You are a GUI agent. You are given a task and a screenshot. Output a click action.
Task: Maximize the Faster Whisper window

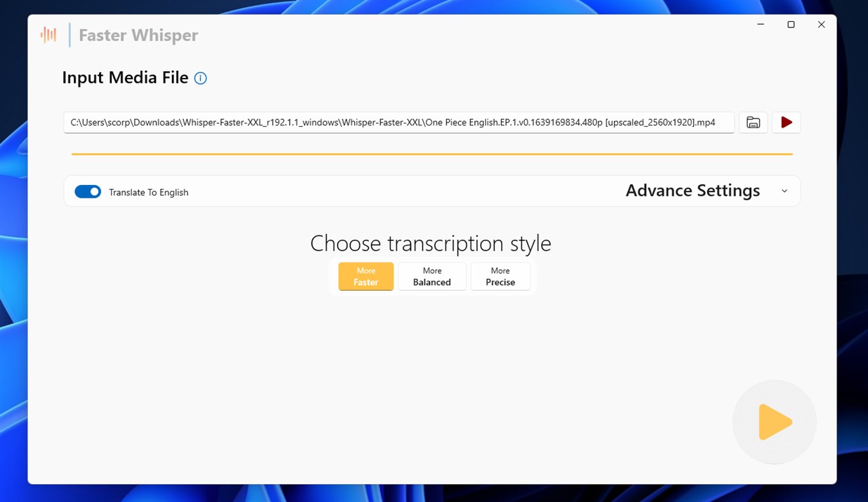(x=791, y=24)
